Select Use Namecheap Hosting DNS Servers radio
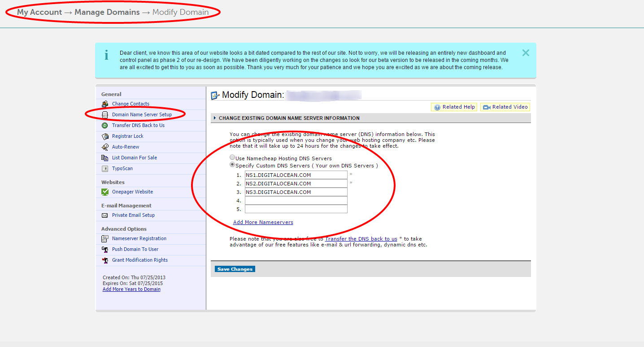Viewport: 644px width, 347px height. pyautogui.click(x=232, y=158)
